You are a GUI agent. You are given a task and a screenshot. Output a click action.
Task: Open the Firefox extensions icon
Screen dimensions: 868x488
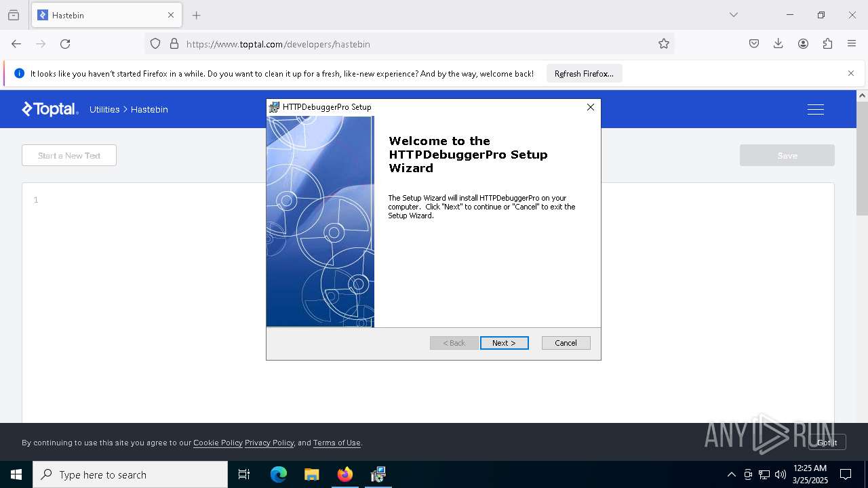(827, 44)
